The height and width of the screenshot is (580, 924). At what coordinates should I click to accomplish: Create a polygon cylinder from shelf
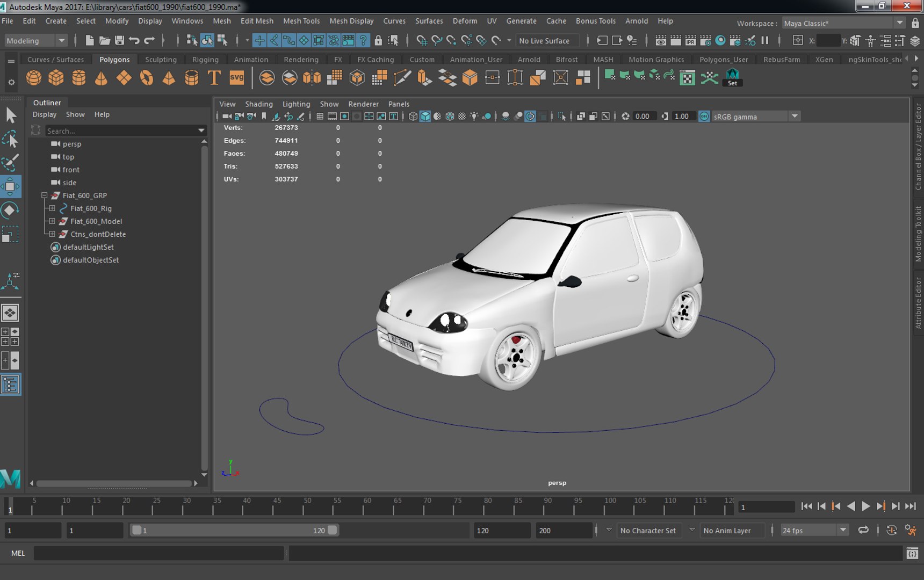coord(79,78)
